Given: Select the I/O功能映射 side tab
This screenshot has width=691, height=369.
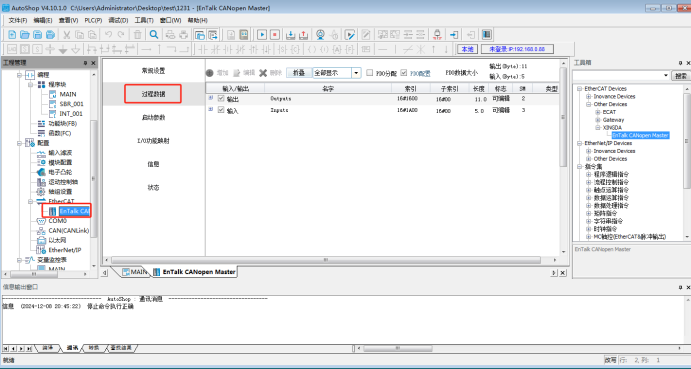Looking at the screenshot, I should click(x=153, y=141).
